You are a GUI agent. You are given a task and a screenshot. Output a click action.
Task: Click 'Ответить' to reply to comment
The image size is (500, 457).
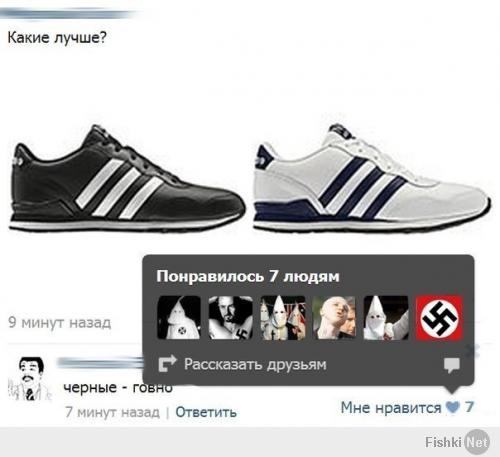[x=206, y=412]
